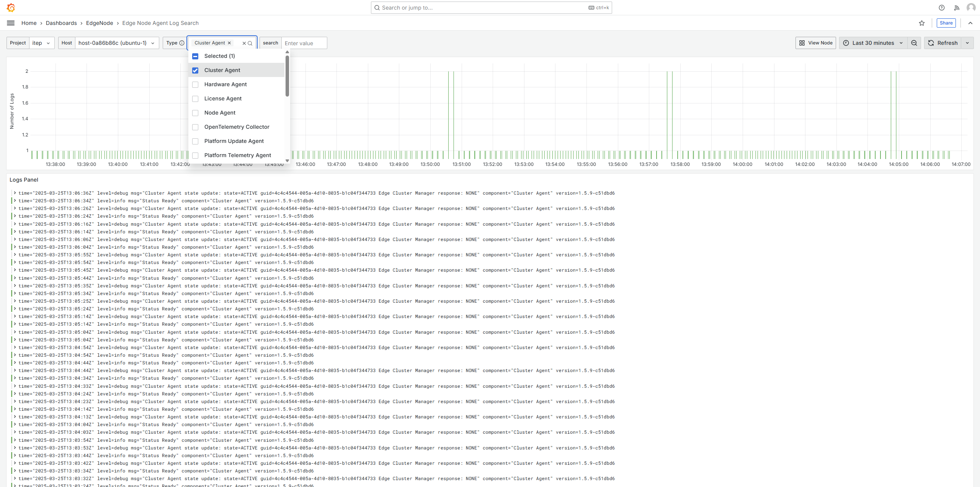Screen dimensions: 980x487
Task: Collapse the top bar with chevron icon
Action: tap(970, 23)
